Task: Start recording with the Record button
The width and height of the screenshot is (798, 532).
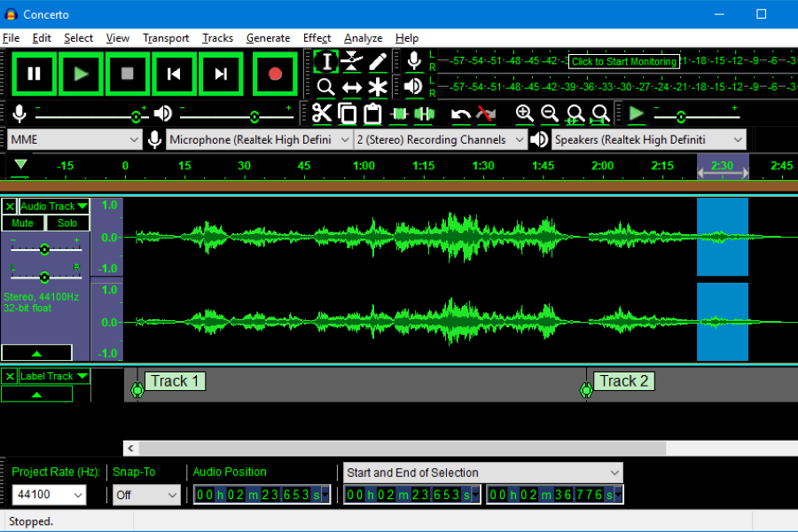Action: [x=275, y=74]
